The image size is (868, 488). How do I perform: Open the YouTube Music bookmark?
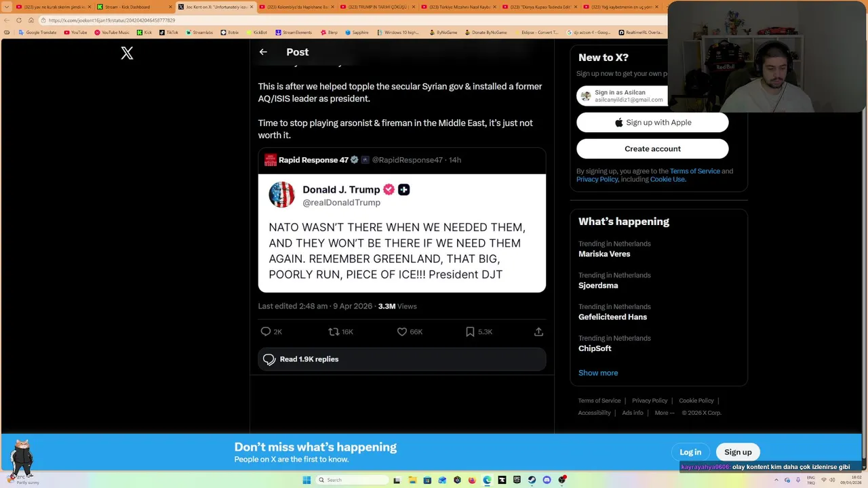pyautogui.click(x=112, y=33)
